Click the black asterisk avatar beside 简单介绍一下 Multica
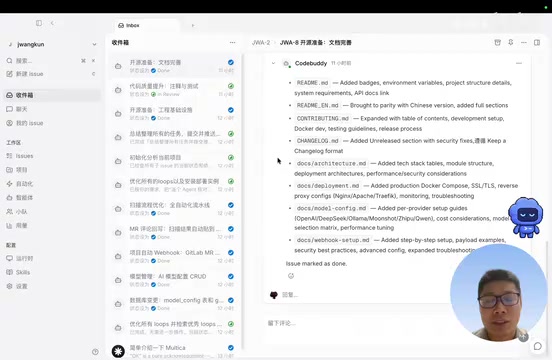Image resolution: width=552 pixels, height=360 pixels. point(118,351)
